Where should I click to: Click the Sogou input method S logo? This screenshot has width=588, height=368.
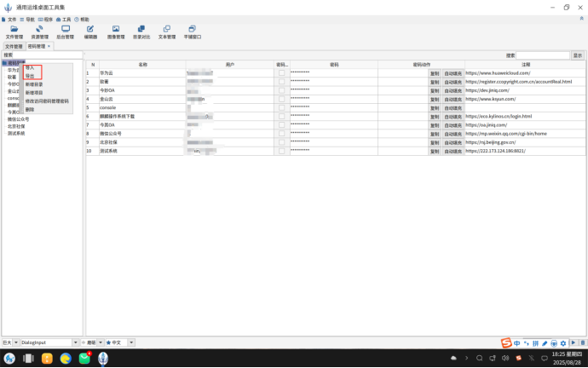[x=506, y=342]
